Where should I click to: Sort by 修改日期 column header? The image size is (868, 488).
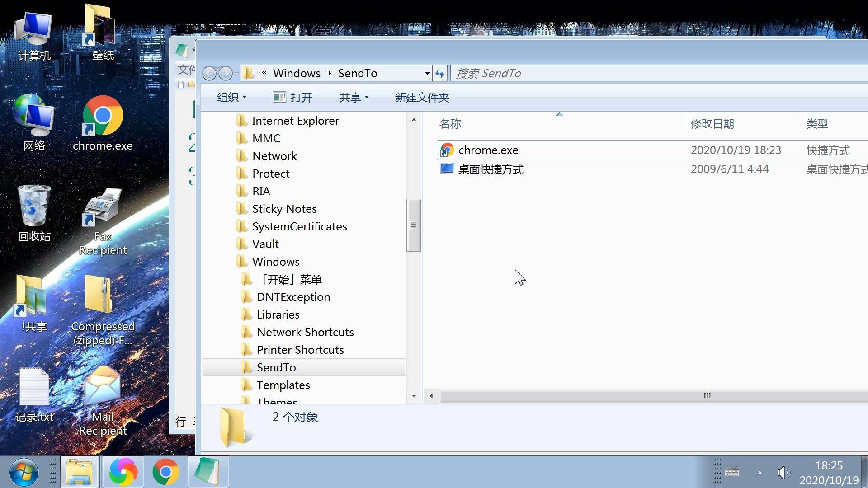[712, 124]
